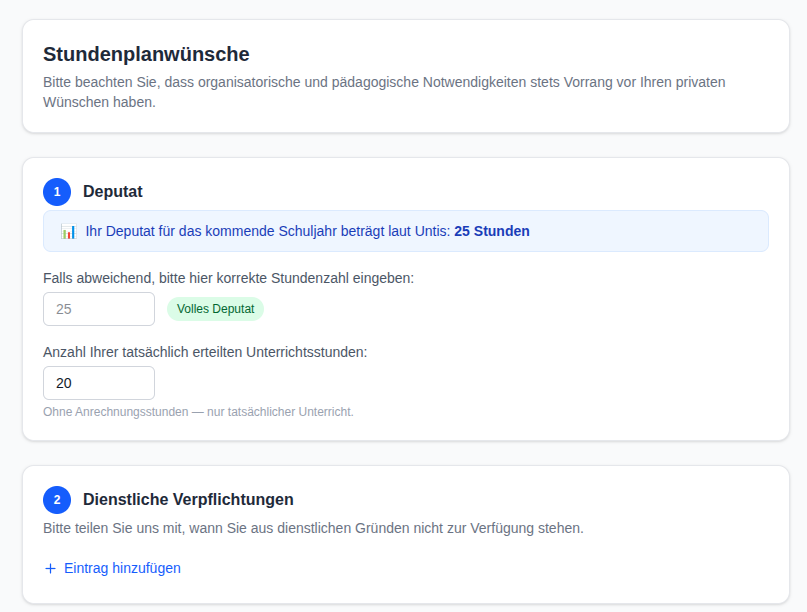Select the numbered badge 2 beside Dienstliche Verpflichtungen
Image resolution: width=807 pixels, height=612 pixels.
click(57, 499)
